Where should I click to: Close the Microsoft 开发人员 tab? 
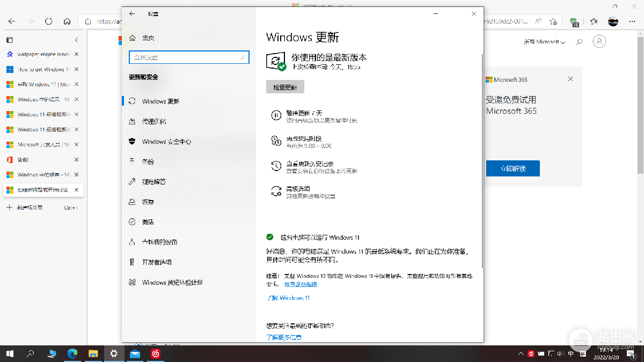76,144
